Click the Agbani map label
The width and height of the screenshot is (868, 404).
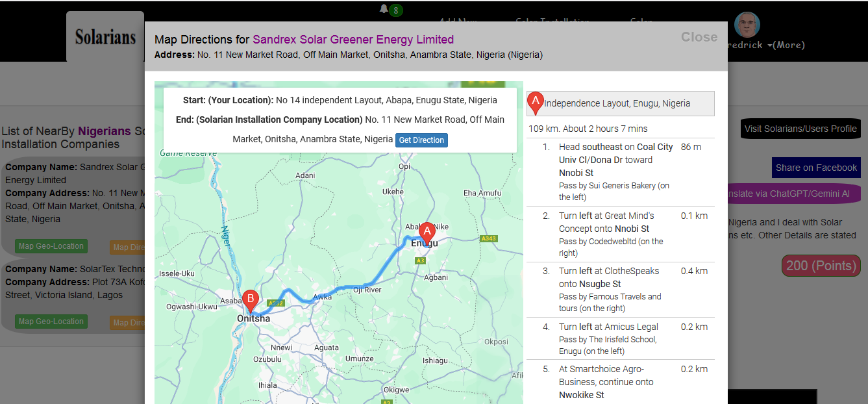(x=436, y=277)
